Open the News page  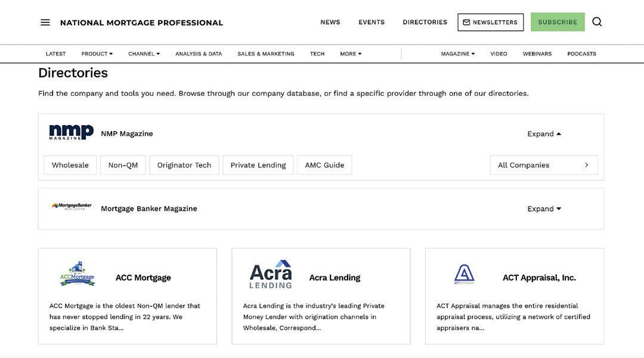[x=330, y=22]
